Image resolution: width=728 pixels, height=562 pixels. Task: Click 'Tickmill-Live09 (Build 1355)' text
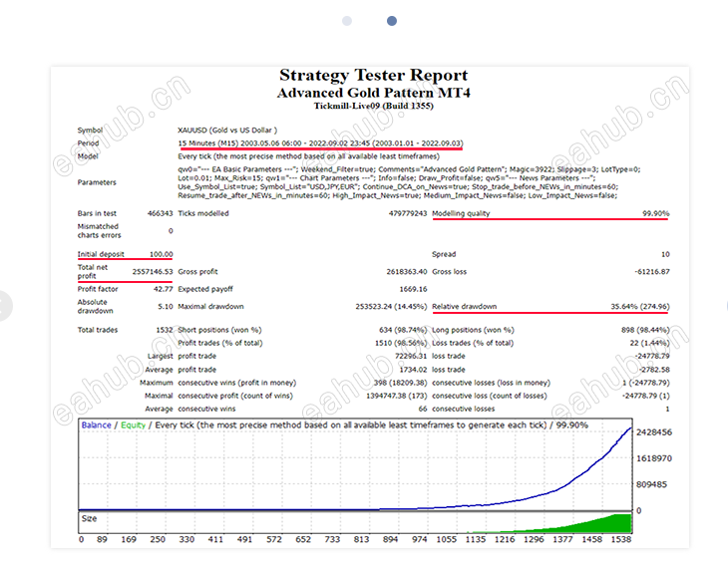click(x=374, y=106)
